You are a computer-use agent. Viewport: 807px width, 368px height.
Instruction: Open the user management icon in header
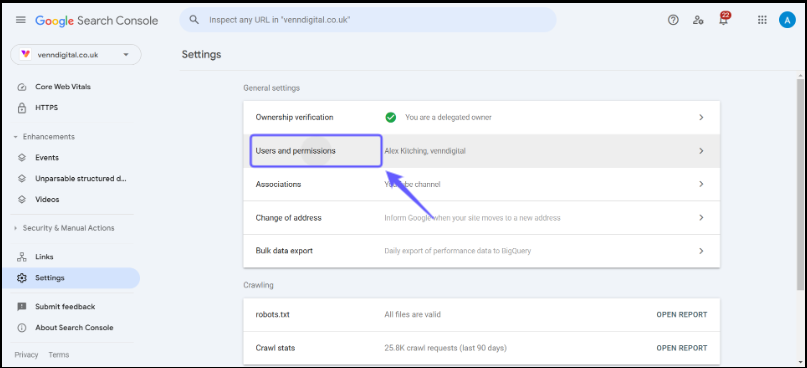698,20
